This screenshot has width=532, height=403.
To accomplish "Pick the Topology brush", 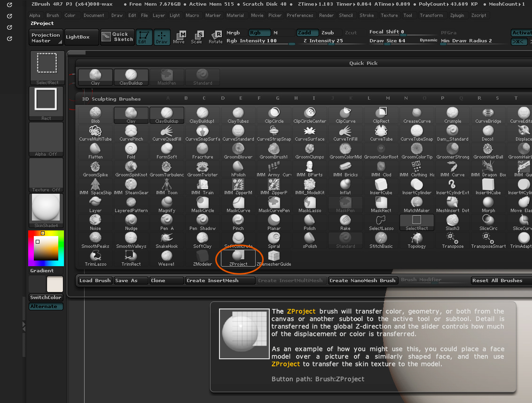I will (417, 240).
